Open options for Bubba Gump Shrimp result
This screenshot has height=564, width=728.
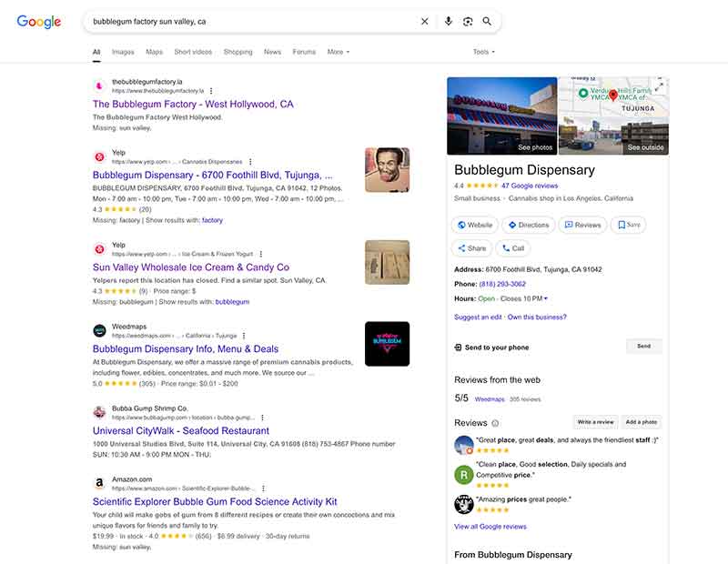(x=262, y=418)
